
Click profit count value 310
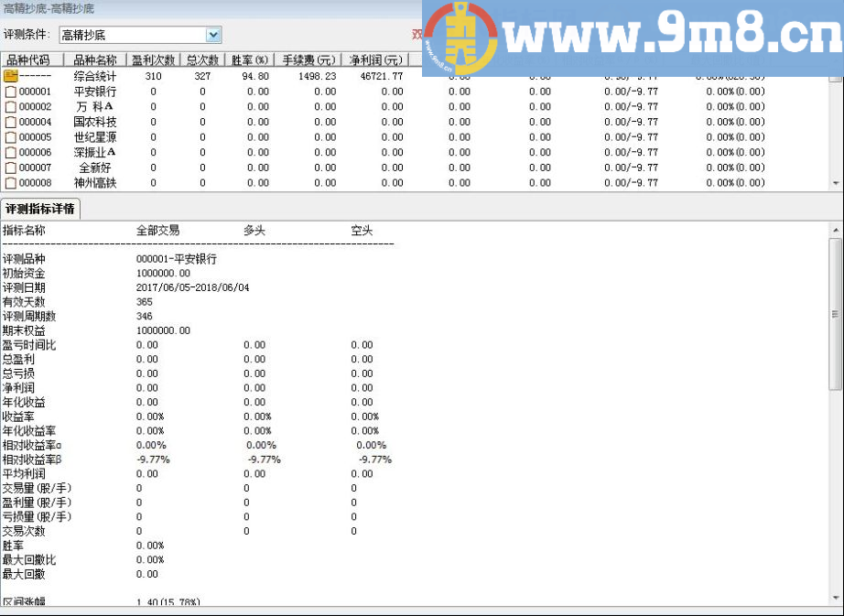click(x=154, y=76)
